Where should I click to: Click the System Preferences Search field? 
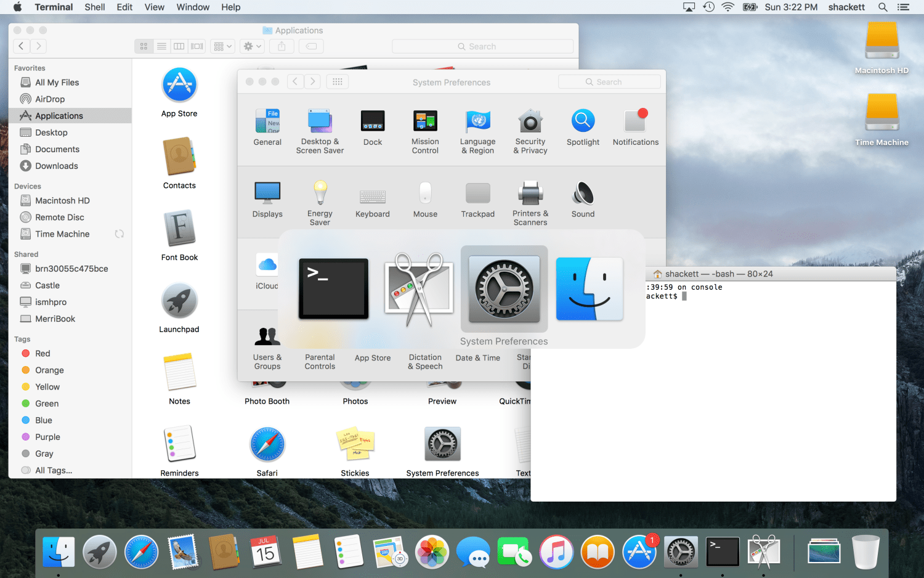click(609, 81)
